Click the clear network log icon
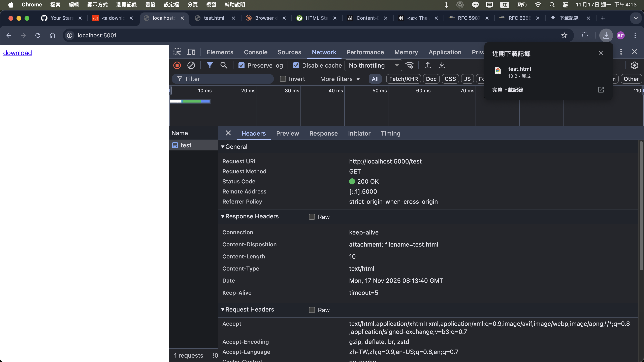 [x=191, y=65]
